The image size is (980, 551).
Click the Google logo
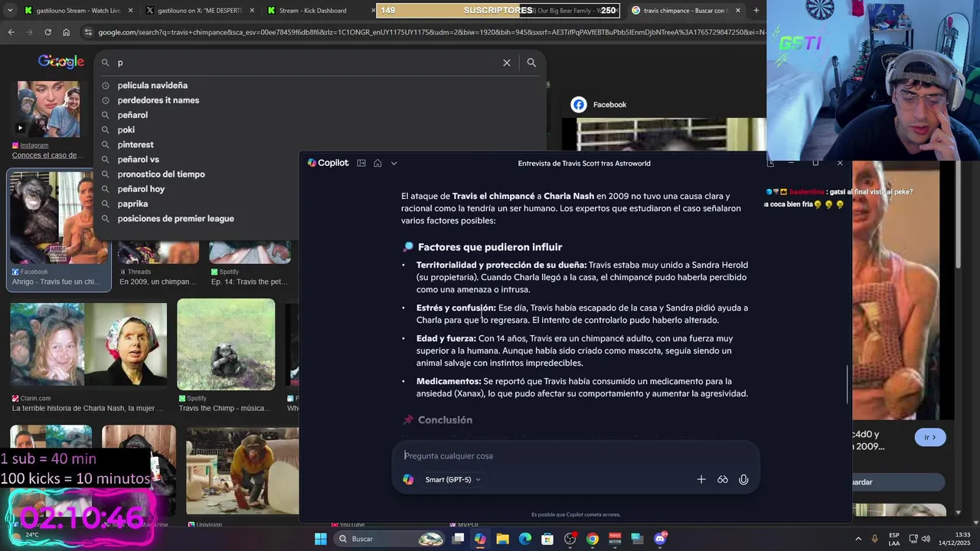[x=60, y=62]
